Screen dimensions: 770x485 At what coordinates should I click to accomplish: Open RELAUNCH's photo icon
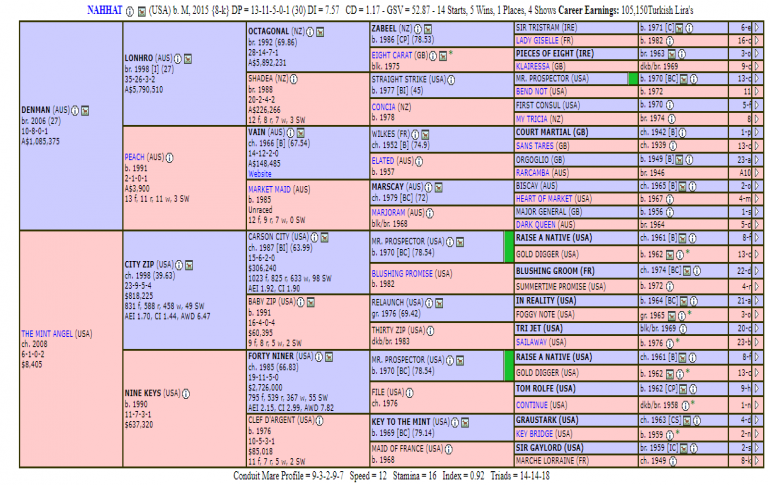pos(439,303)
